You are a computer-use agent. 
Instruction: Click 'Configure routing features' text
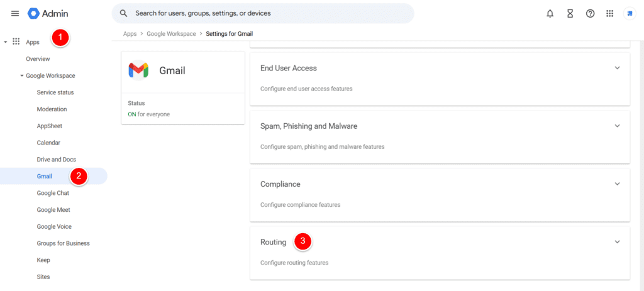[294, 263]
